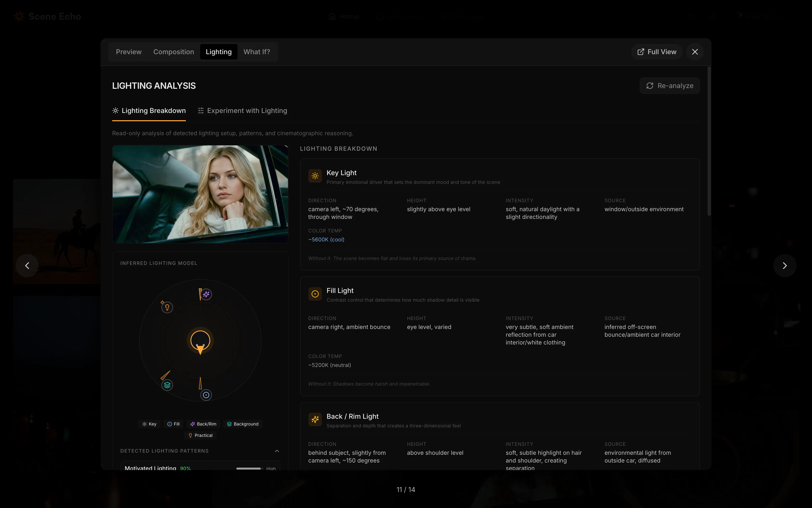Click the woman-in-car image thumbnail
The width and height of the screenshot is (812, 508).
[x=200, y=194]
